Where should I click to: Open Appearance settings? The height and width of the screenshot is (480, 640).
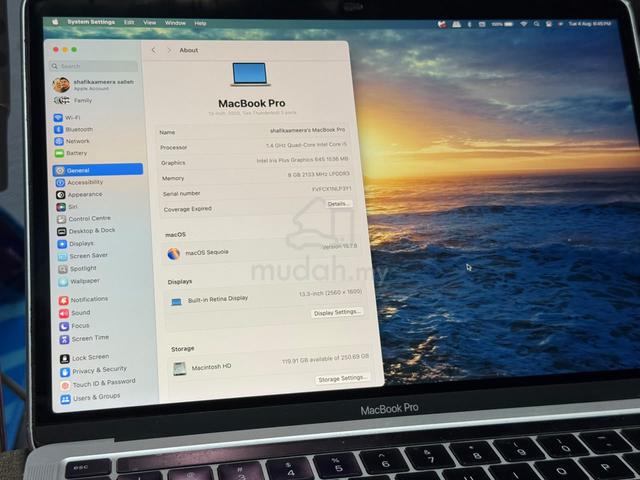80,195
